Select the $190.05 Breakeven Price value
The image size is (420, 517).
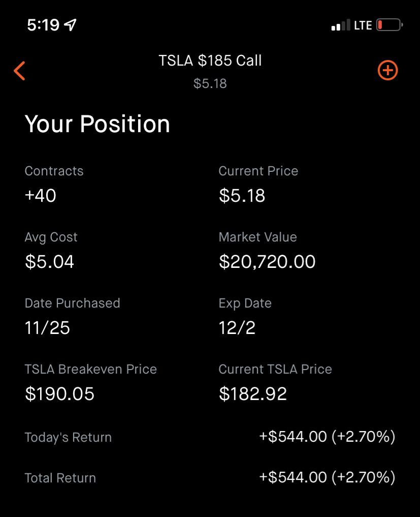coord(59,394)
